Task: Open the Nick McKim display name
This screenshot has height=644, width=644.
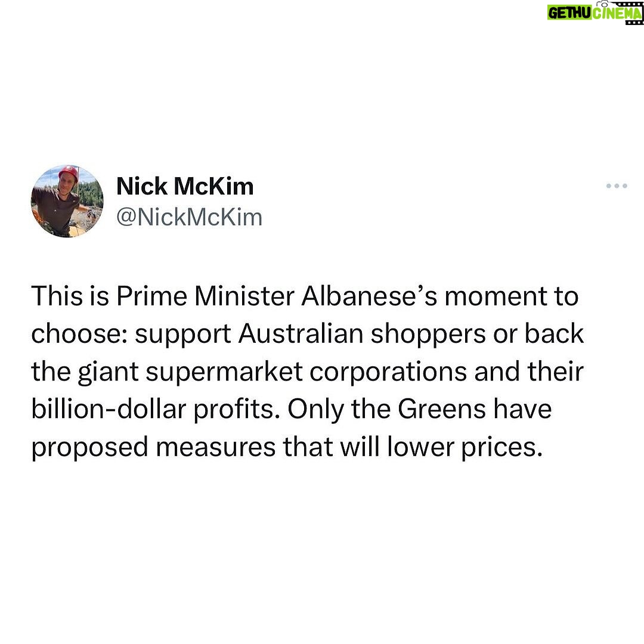Action: 185,186
